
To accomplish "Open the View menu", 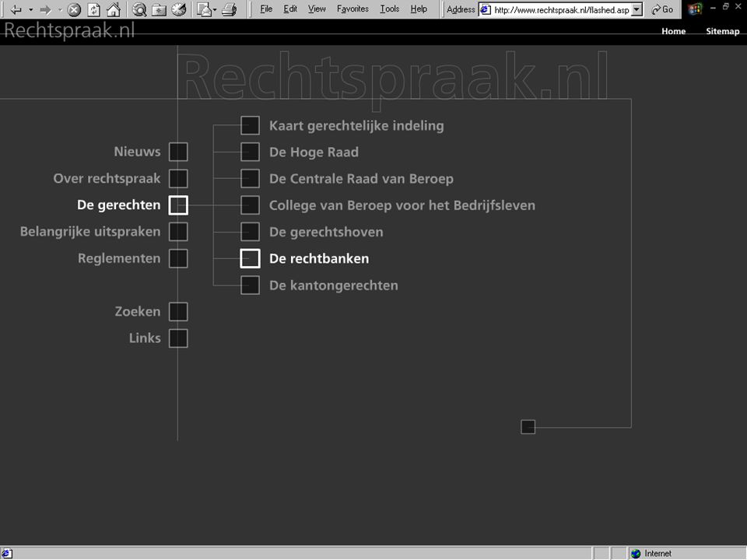I will [317, 9].
